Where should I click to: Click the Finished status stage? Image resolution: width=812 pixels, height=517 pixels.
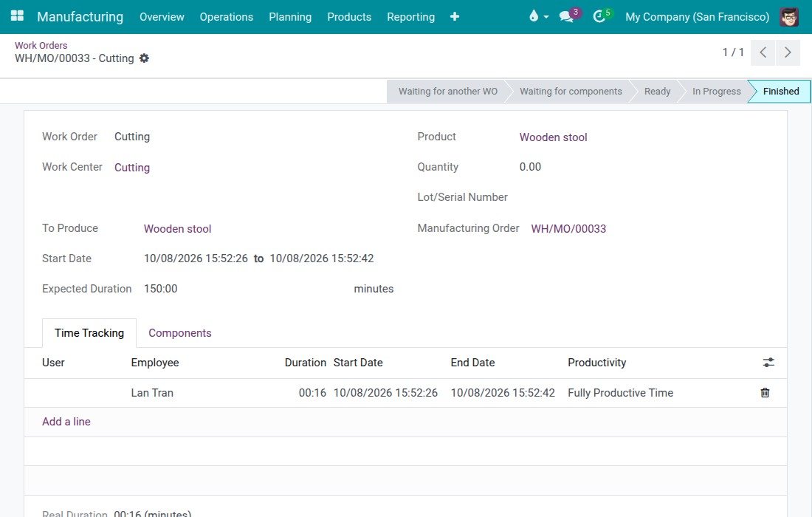pos(780,91)
